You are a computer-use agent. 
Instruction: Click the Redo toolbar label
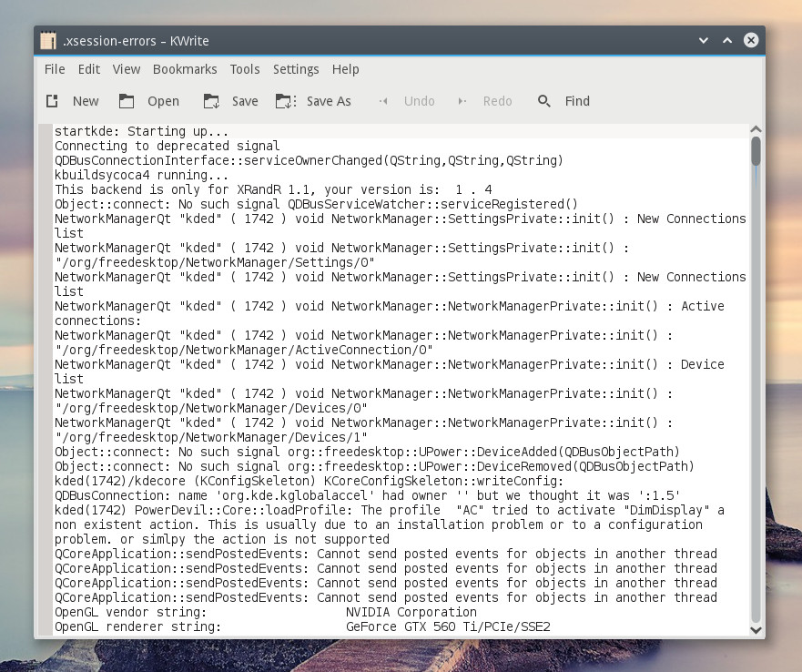click(498, 101)
